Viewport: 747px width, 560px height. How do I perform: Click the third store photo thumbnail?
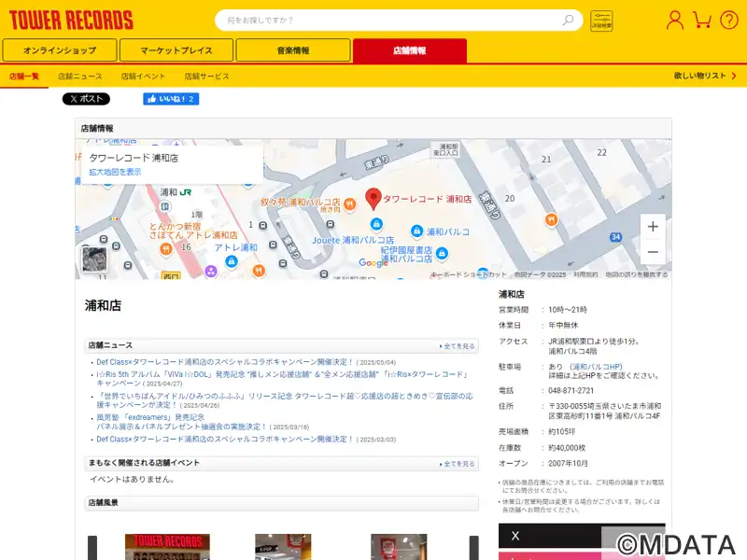(399, 547)
